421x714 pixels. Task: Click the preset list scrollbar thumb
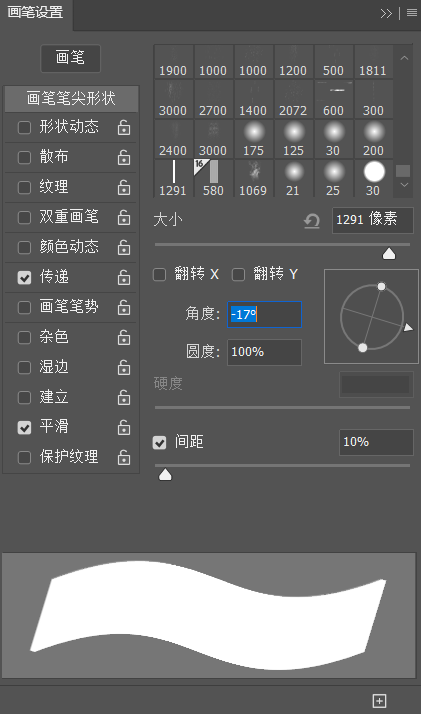pyautogui.click(x=403, y=171)
